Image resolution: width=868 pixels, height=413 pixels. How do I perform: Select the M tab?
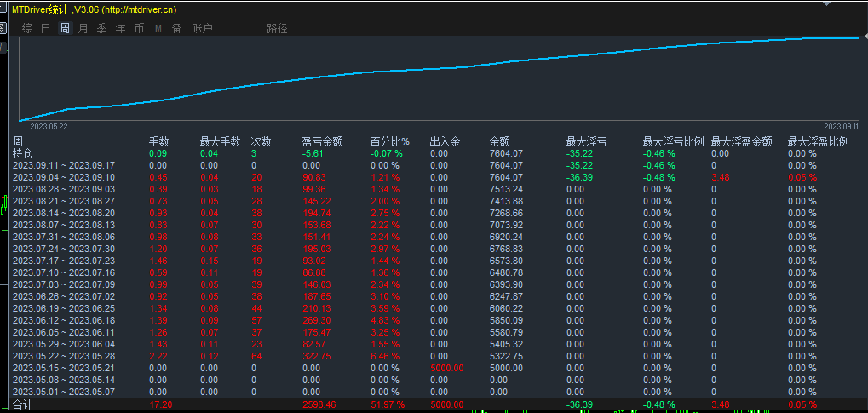[x=158, y=29]
